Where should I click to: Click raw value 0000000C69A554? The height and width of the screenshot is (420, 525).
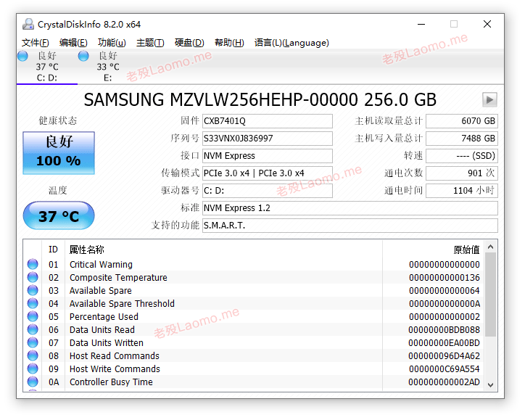pyautogui.click(x=444, y=369)
